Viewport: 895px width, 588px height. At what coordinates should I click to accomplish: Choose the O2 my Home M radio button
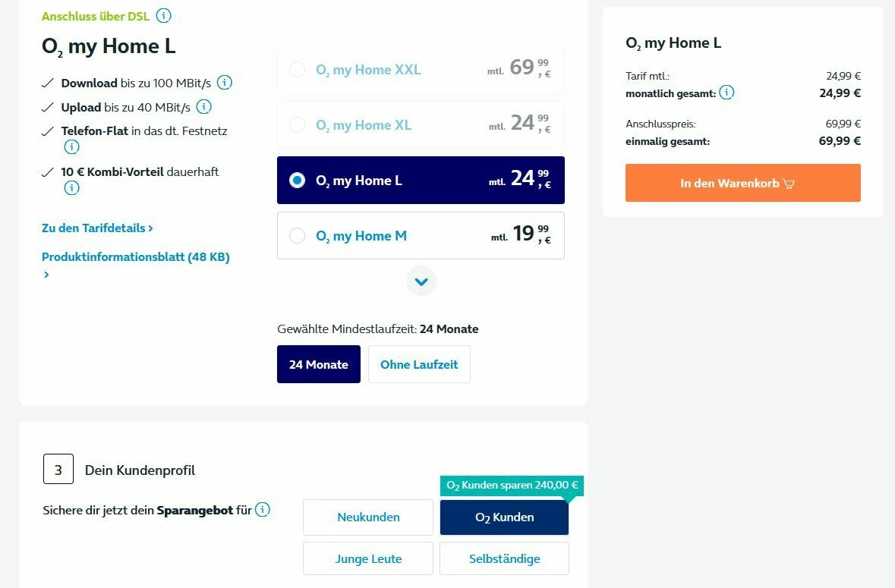coord(298,236)
